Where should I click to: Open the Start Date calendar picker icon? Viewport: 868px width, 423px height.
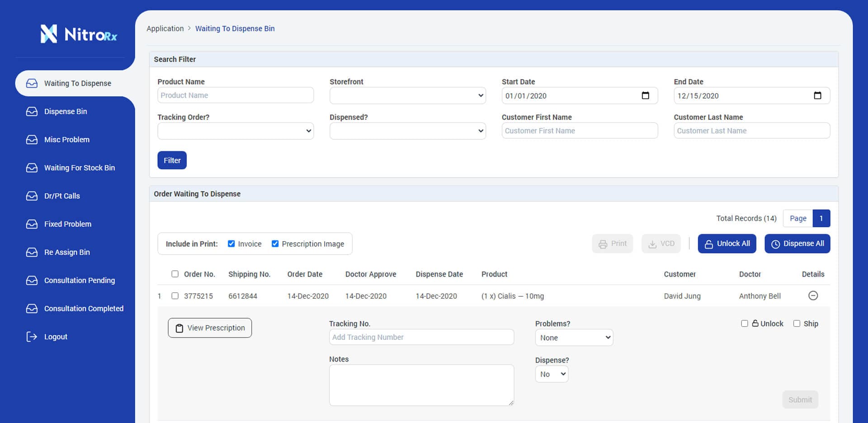point(645,95)
